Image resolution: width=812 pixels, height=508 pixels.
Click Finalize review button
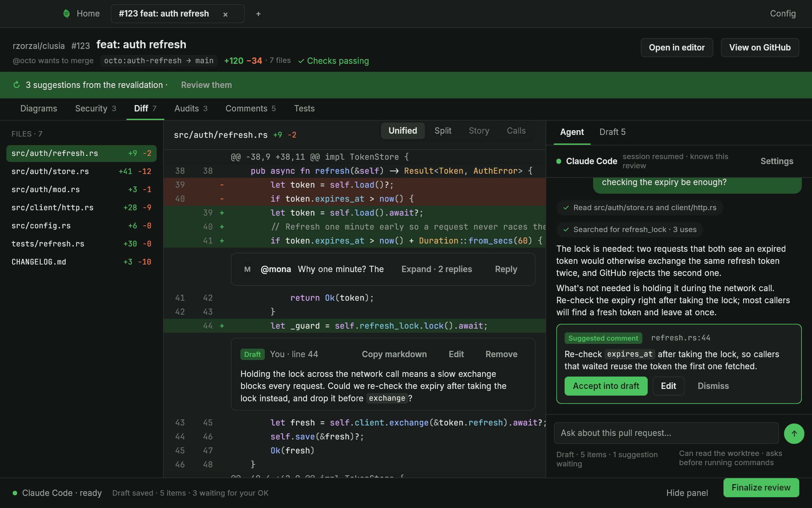click(x=761, y=487)
